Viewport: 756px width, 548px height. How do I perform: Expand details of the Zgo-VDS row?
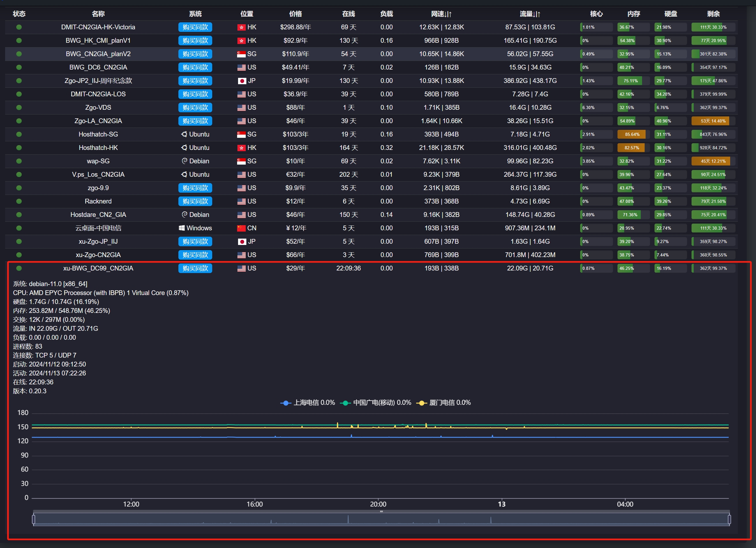[x=371, y=107]
